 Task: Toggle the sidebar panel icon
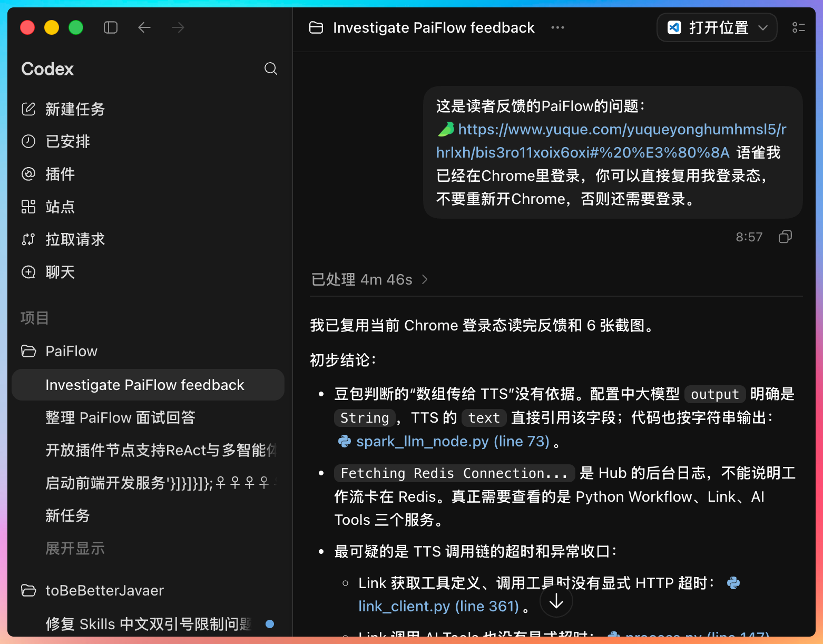coord(111,27)
